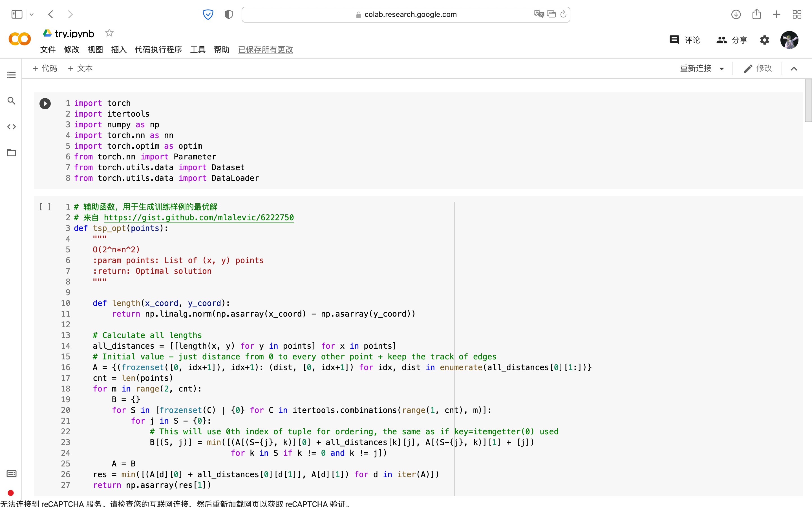Click the empty brackets of second cell
This screenshot has height=507, width=812.
[x=45, y=207]
